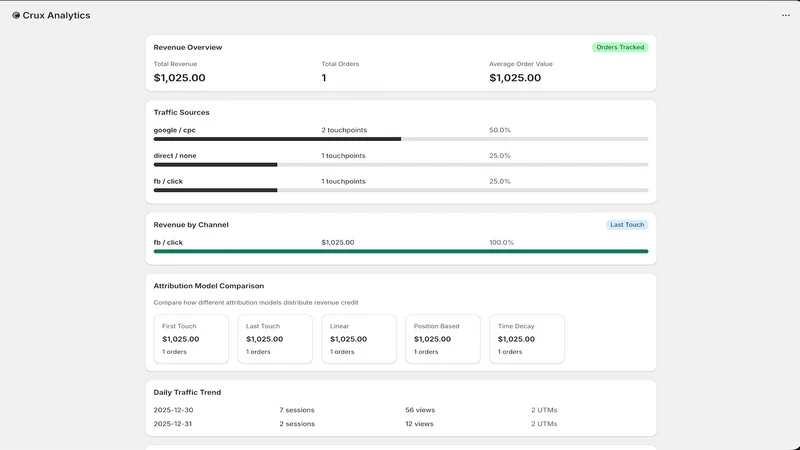Click the 100.0% channel share value
This screenshot has width=800, height=450.
(502, 242)
